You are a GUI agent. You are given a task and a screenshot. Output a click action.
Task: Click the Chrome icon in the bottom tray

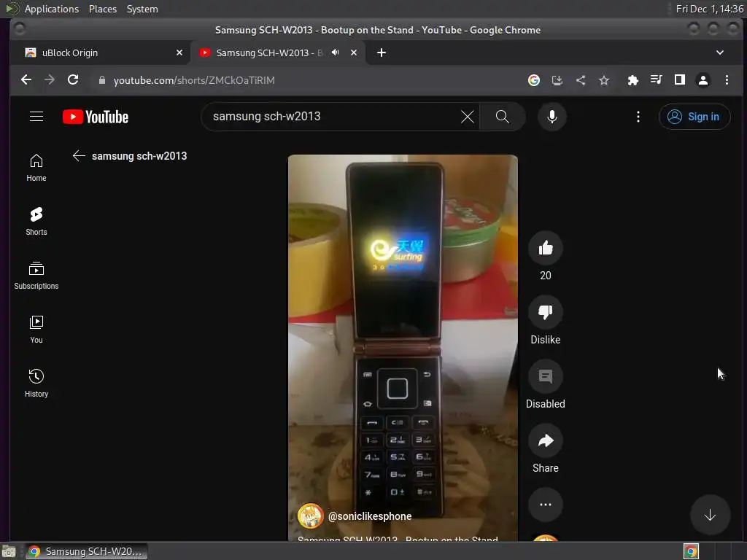tap(691, 551)
